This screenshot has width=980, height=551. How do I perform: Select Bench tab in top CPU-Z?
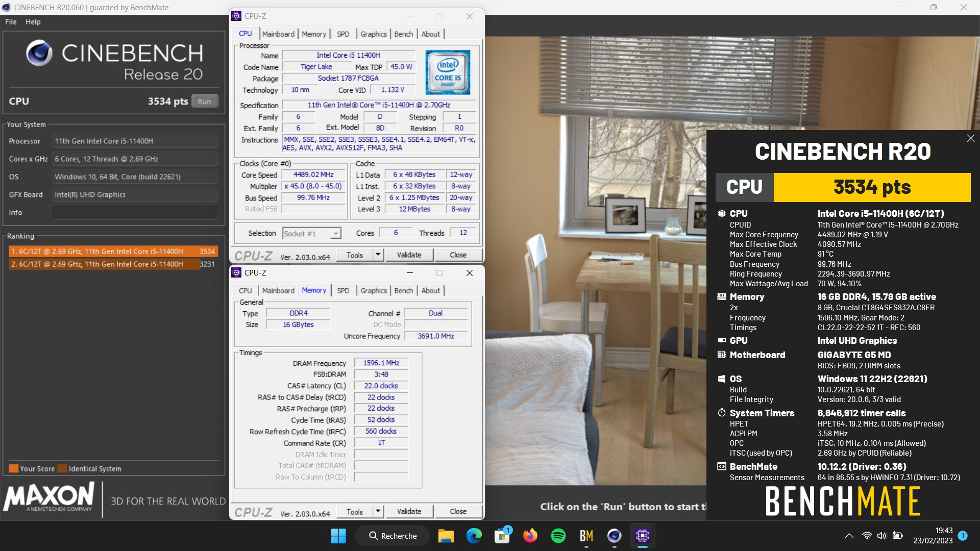404,34
